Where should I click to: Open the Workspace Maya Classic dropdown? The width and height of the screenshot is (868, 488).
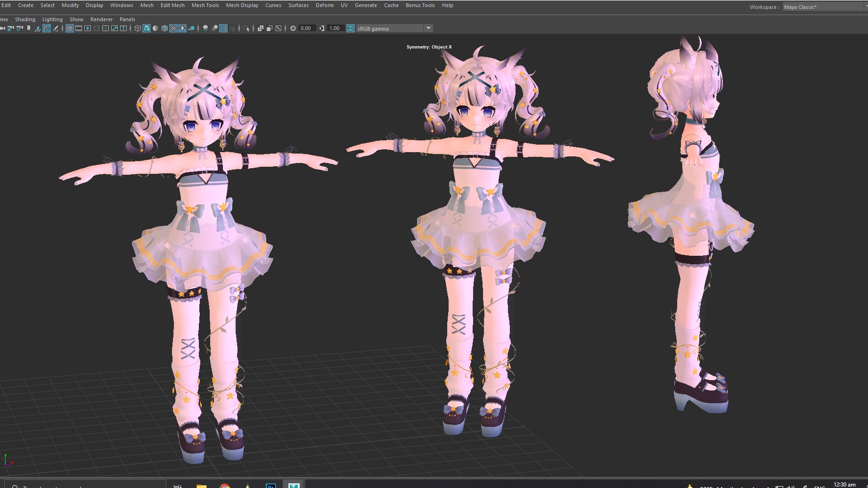(822, 7)
